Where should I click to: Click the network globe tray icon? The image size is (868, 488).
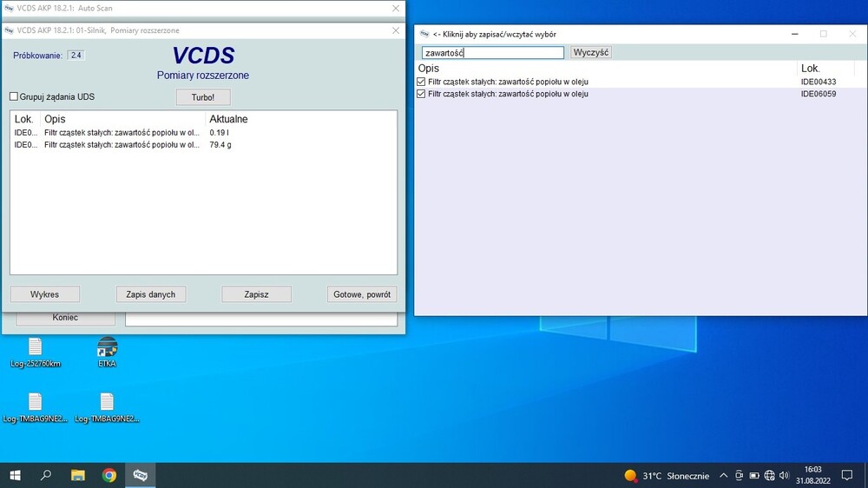tap(769, 476)
